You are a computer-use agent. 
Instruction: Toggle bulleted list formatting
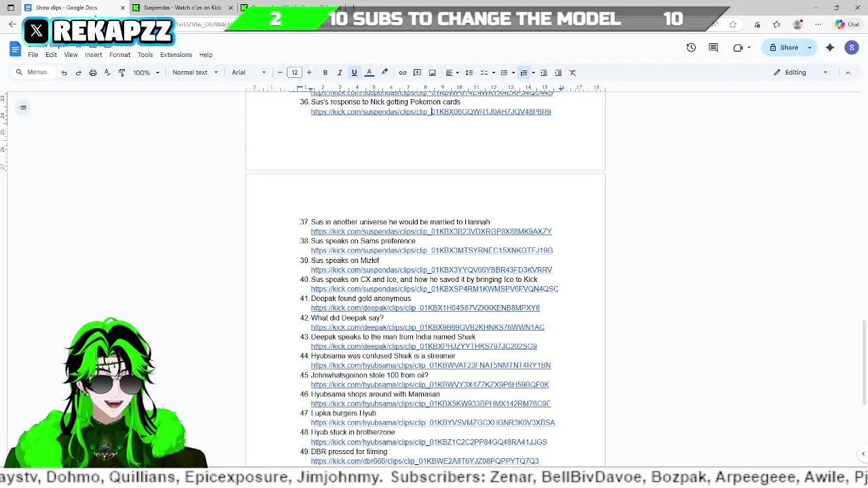click(x=503, y=73)
